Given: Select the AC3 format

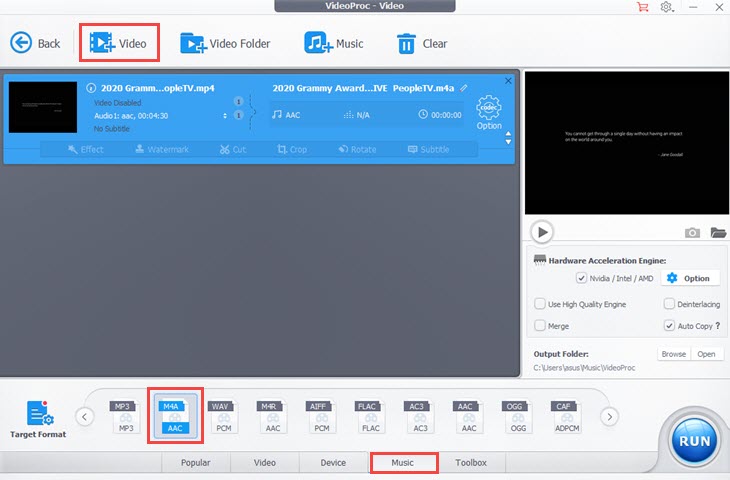Looking at the screenshot, I should pos(420,417).
